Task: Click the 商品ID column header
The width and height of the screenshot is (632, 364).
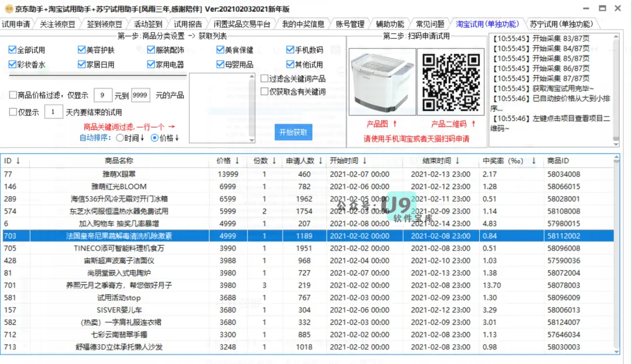Action: pos(578,161)
